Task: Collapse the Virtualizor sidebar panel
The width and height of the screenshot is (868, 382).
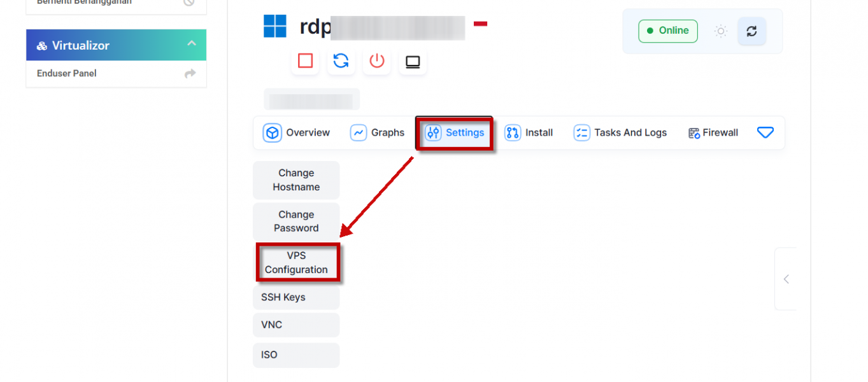Action: pyautogui.click(x=192, y=44)
